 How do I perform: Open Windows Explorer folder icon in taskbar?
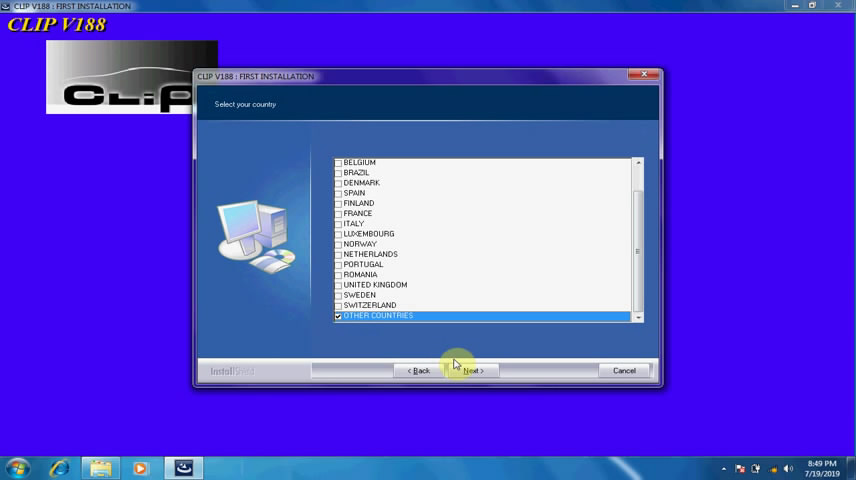(100, 467)
